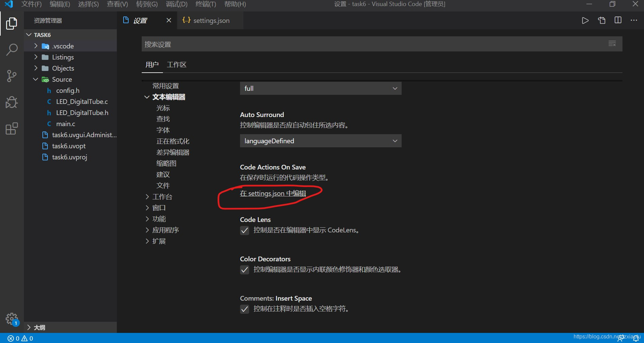This screenshot has height=343, width=644.
Task: Open the Debug view icon
Action: pyautogui.click(x=12, y=102)
